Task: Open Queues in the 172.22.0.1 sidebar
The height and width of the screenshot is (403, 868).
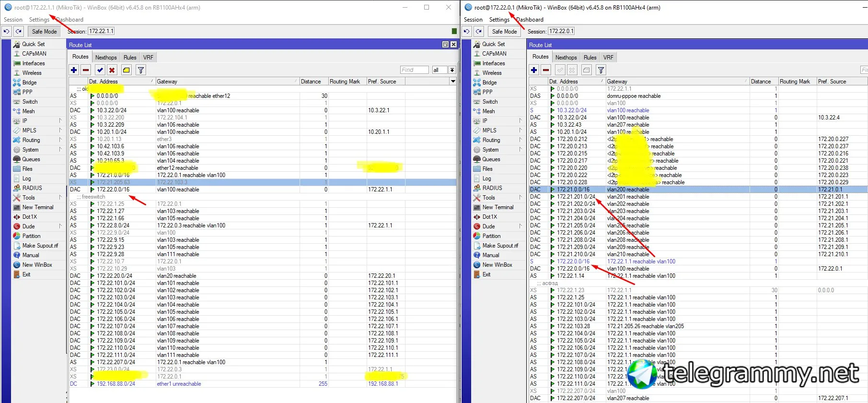Action: (x=491, y=159)
